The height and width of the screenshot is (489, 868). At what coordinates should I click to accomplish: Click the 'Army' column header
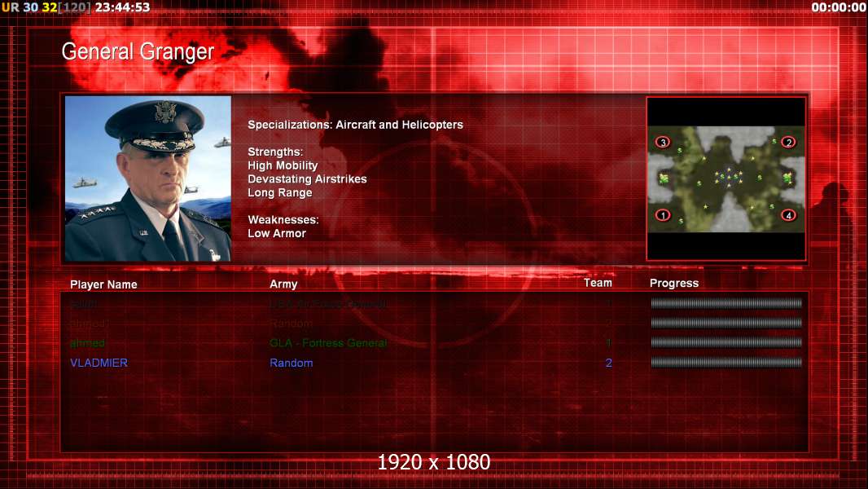coord(283,284)
